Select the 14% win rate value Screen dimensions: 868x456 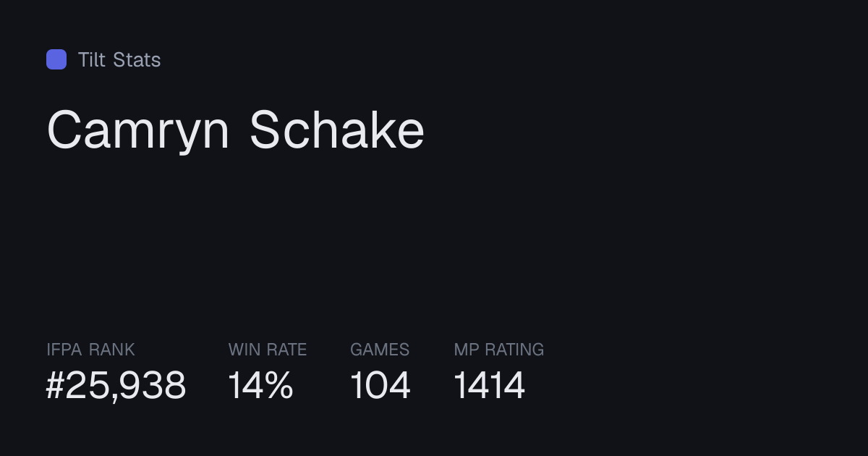coord(260,385)
